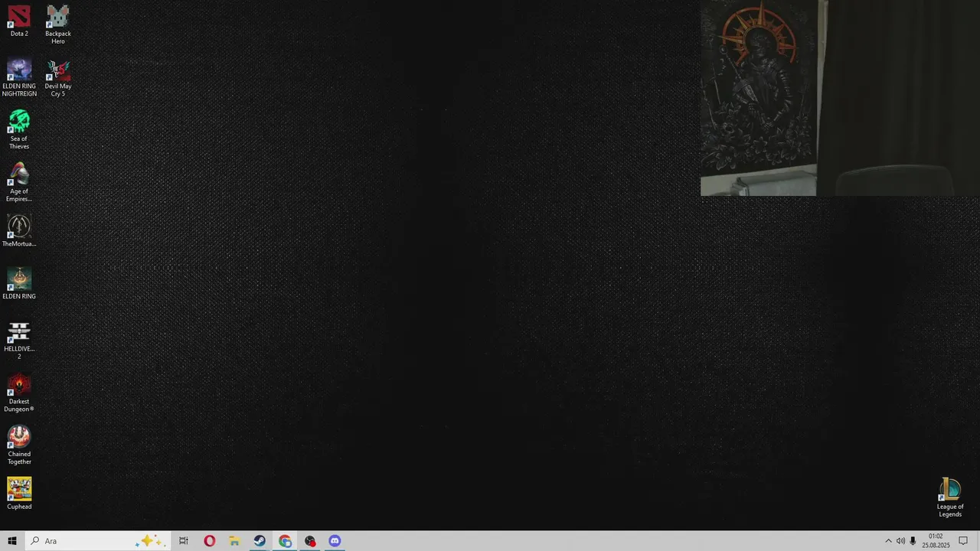Open the speaker volume control

pyautogui.click(x=900, y=541)
